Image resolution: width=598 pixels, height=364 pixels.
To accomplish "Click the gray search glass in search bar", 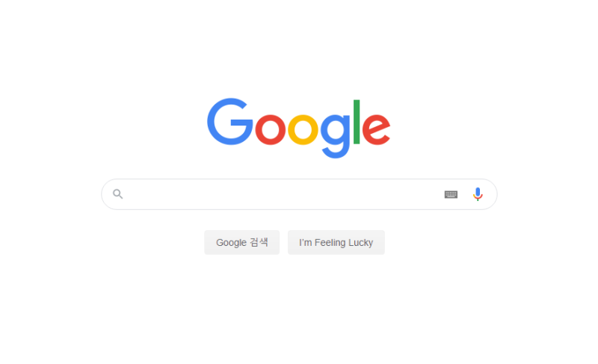I will [x=118, y=194].
